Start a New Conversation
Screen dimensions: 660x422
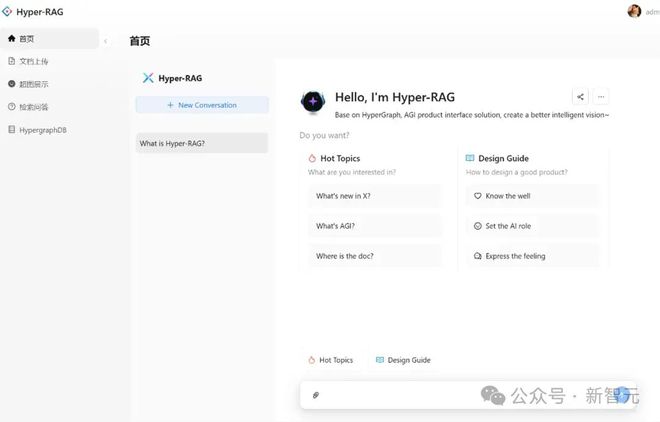pyautogui.click(x=202, y=105)
